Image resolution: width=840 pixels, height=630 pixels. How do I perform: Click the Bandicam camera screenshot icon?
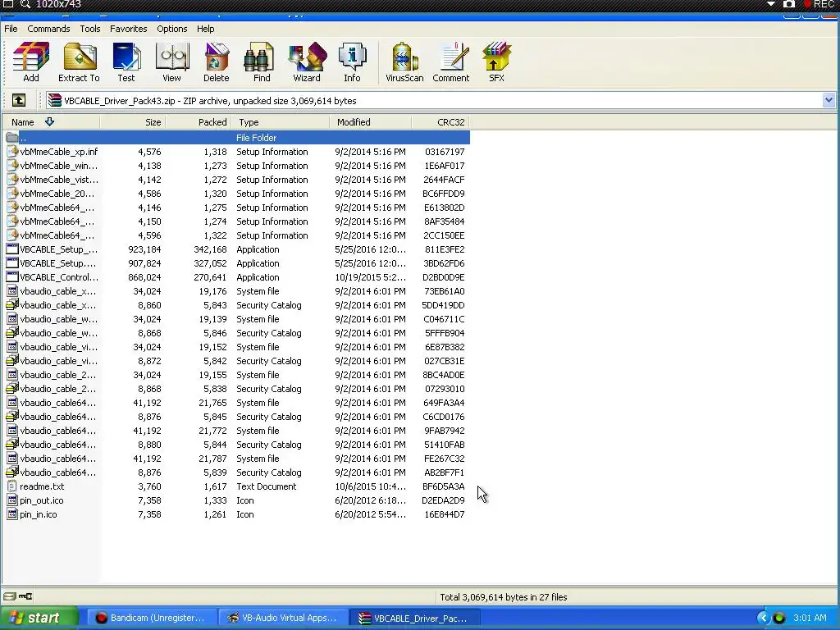788,4
